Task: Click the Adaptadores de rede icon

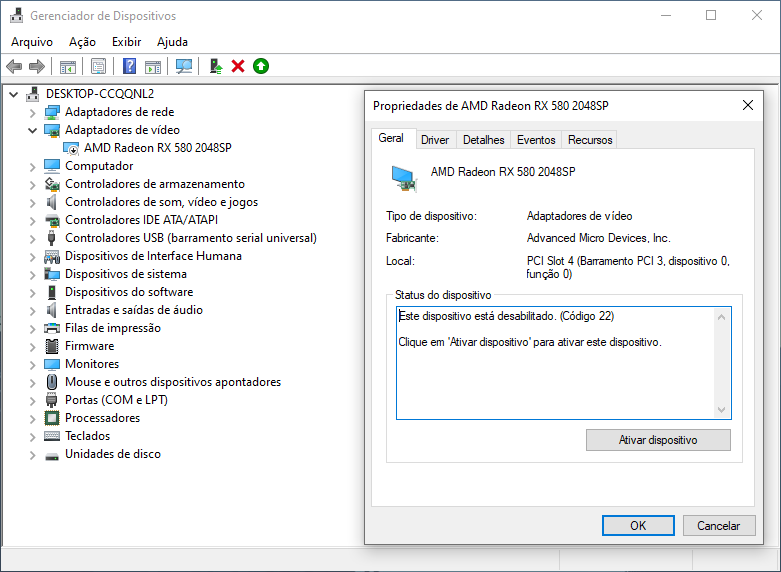Action: point(52,112)
